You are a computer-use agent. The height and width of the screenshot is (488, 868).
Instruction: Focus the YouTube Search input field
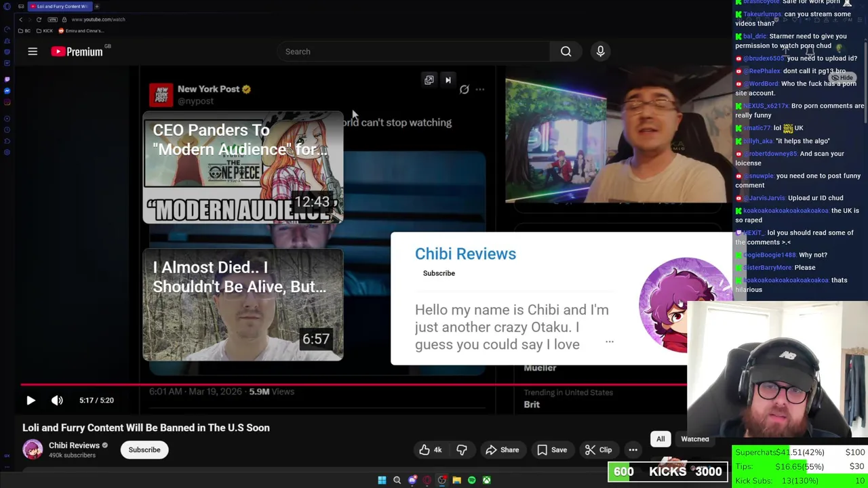click(x=414, y=52)
